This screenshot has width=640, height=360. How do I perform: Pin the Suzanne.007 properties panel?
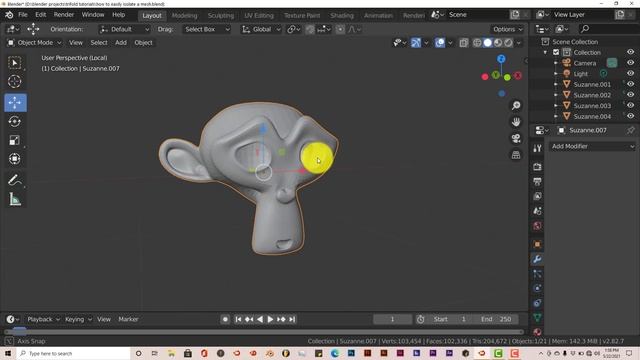coord(631,130)
